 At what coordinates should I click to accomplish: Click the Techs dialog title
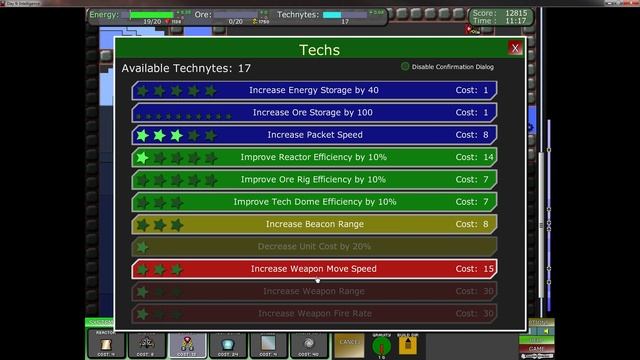(x=319, y=50)
